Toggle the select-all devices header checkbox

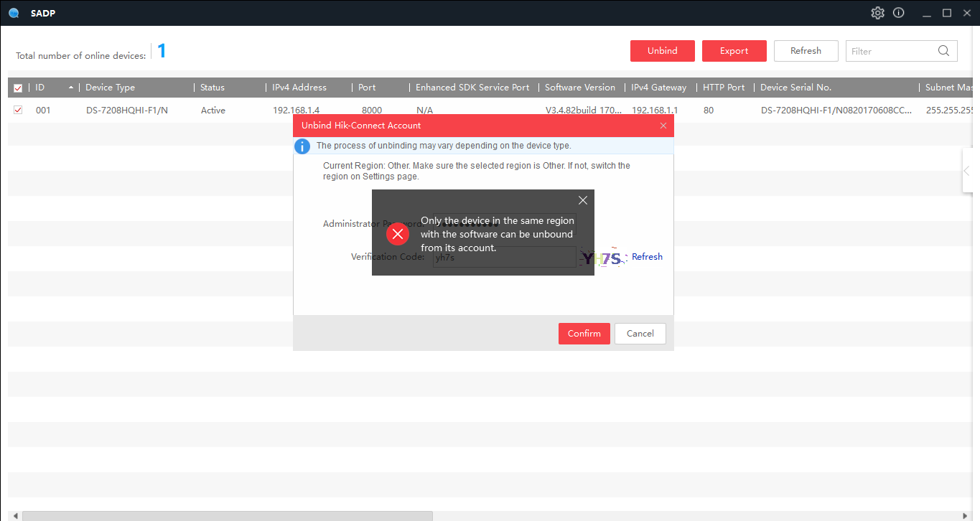pyautogui.click(x=18, y=88)
